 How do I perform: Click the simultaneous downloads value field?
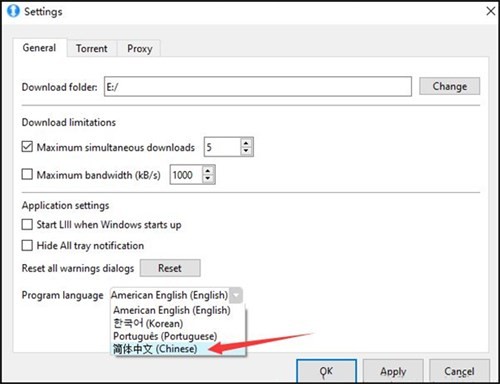pos(222,147)
